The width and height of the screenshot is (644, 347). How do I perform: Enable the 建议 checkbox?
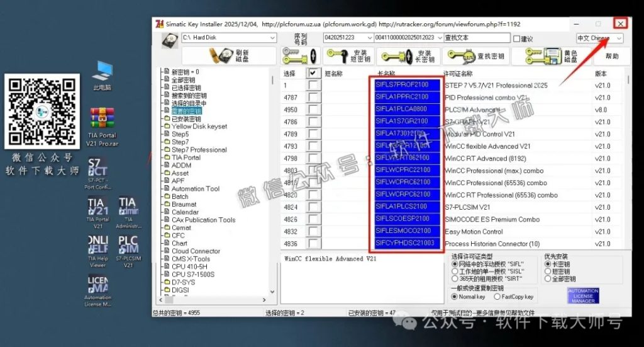(x=517, y=38)
